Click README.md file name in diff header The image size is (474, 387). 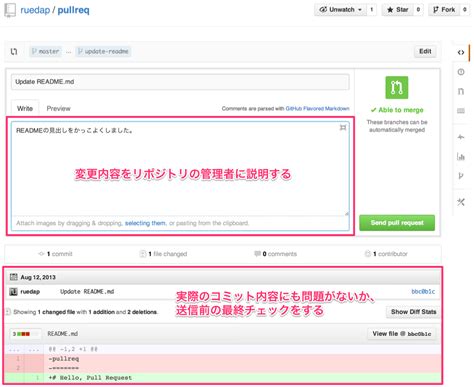pyautogui.click(x=63, y=334)
